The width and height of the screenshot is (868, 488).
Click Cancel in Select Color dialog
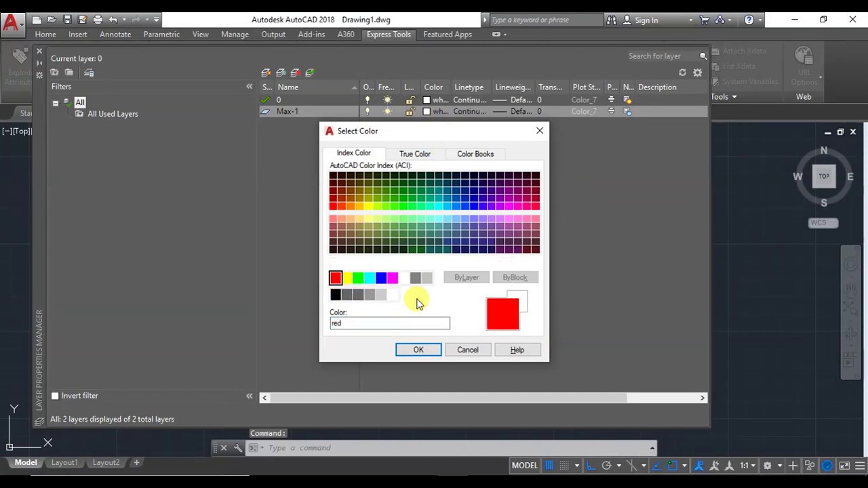coord(468,350)
